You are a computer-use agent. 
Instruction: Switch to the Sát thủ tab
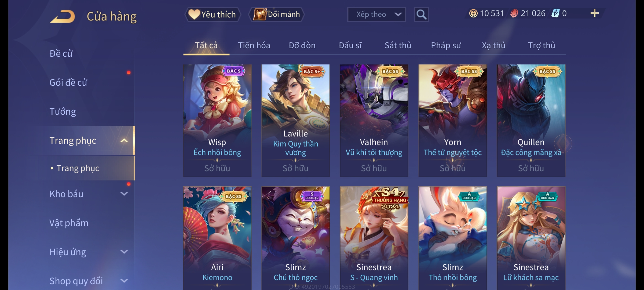[x=398, y=45]
